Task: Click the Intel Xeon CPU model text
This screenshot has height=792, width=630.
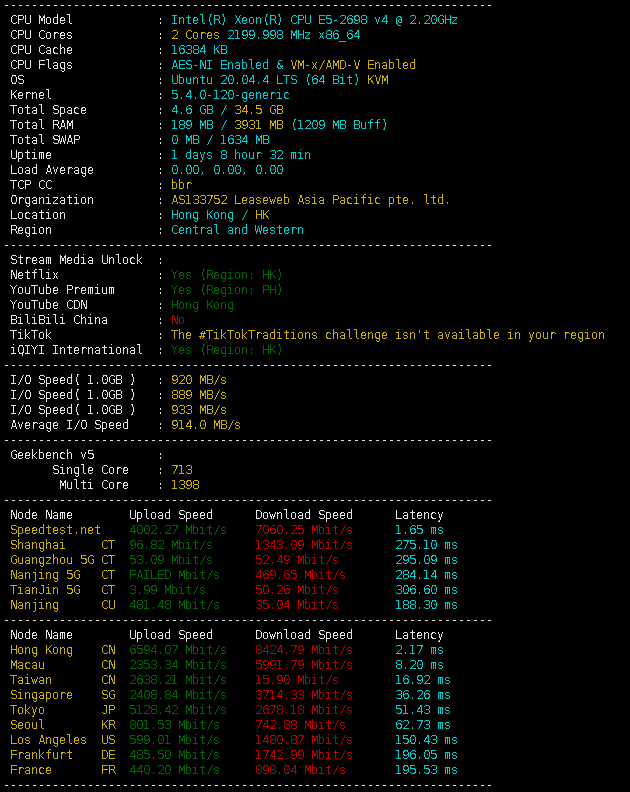Action: [x=314, y=20]
